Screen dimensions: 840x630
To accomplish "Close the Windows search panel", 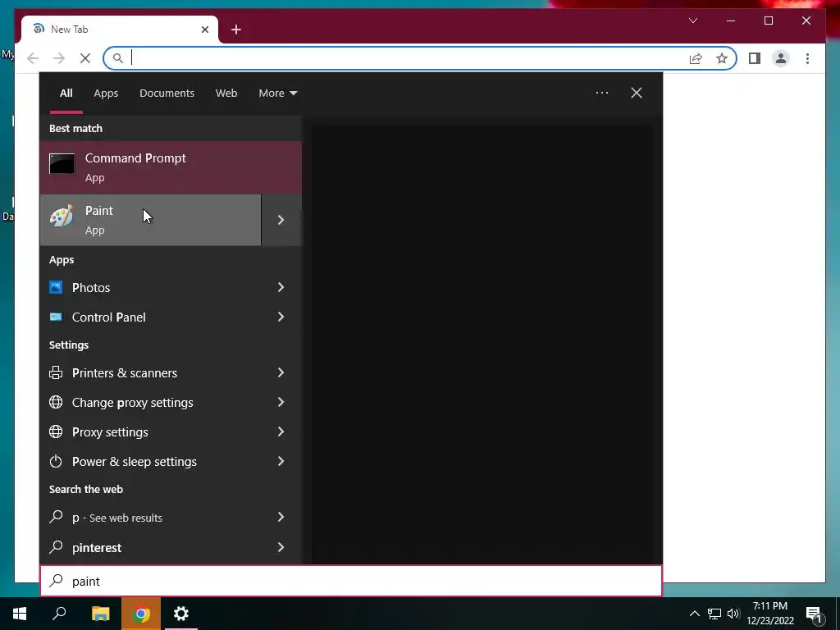I will (637, 94).
